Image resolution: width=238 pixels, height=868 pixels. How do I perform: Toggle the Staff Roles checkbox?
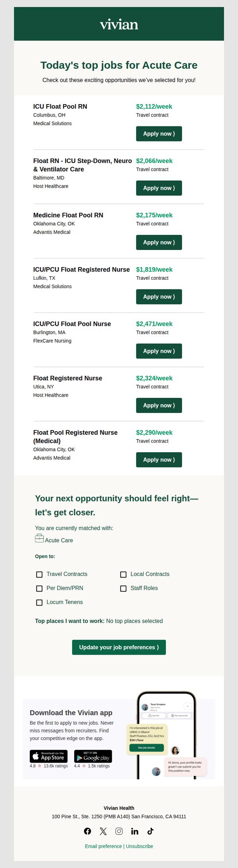click(x=123, y=589)
